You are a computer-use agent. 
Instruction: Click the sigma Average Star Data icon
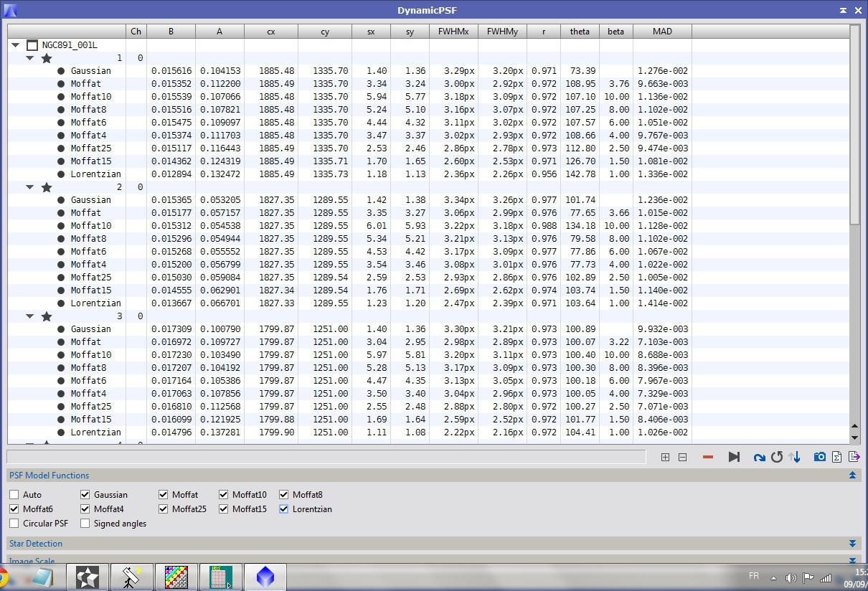pos(837,457)
